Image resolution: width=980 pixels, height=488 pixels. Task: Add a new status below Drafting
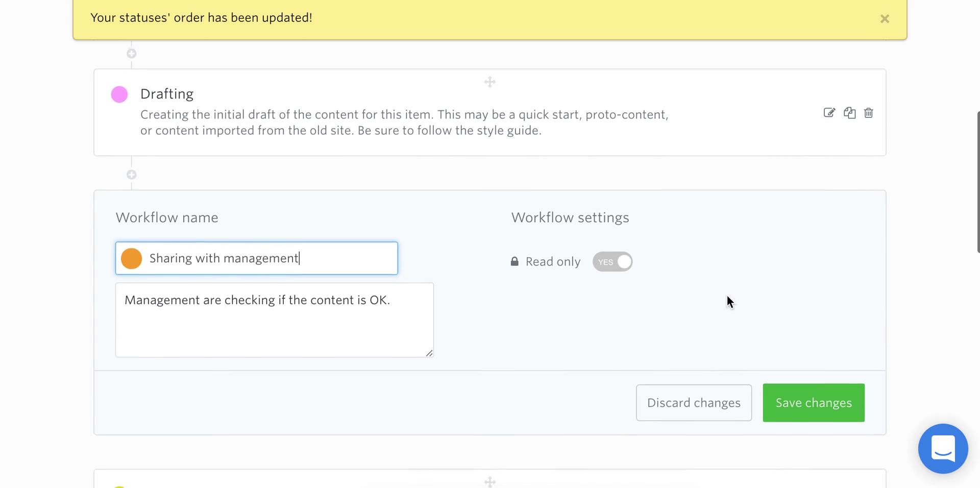click(x=132, y=175)
